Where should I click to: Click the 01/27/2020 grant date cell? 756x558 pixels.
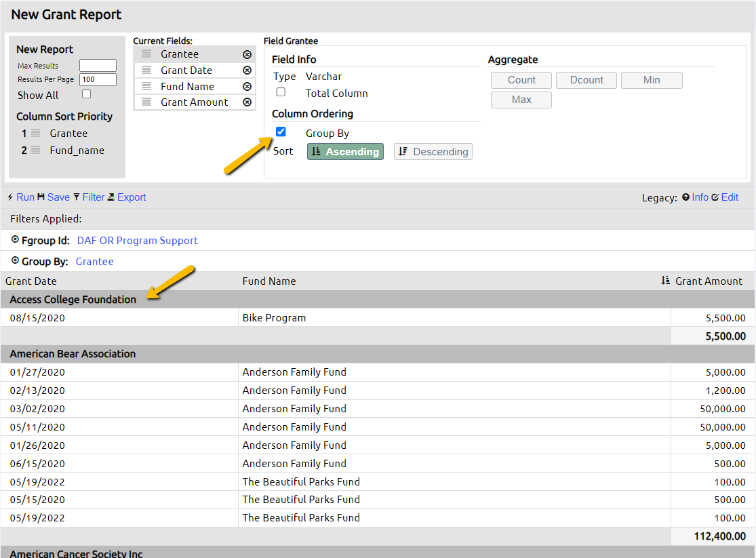(x=119, y=372)
